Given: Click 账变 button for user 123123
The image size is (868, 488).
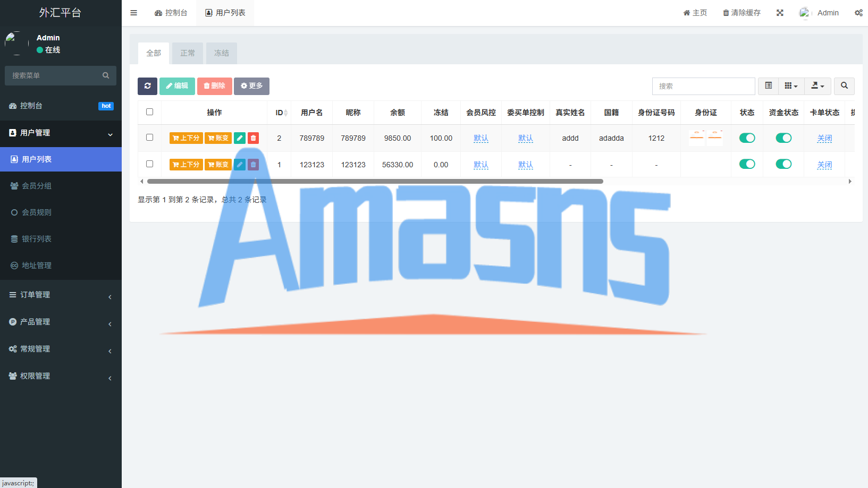Looking at the screenshot, I should pyautogui.click(x=218, y=165).
